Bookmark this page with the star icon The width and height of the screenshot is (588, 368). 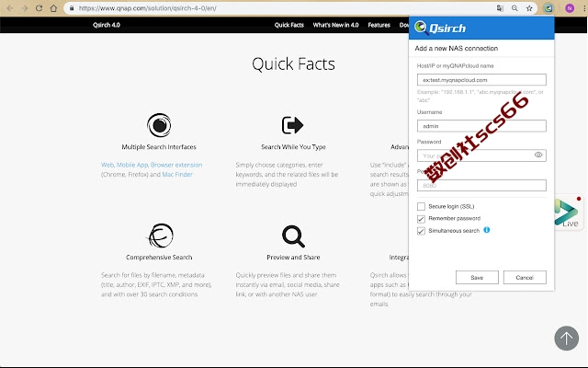[x=529, y=8]
